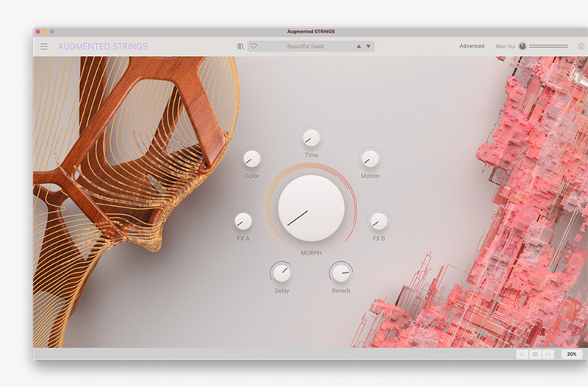Click the Reverb knob
This screenshot has height=387, width=588.
click(x=341, y=273)
